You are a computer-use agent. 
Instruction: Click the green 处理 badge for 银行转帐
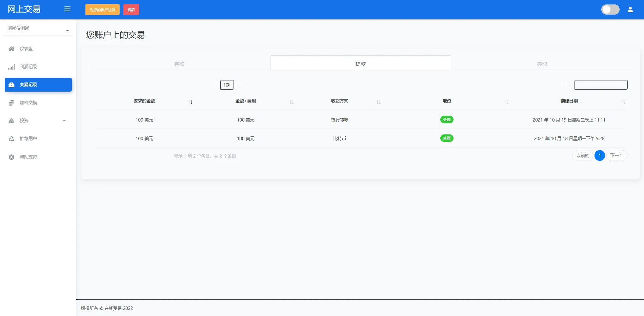[447, 119]
